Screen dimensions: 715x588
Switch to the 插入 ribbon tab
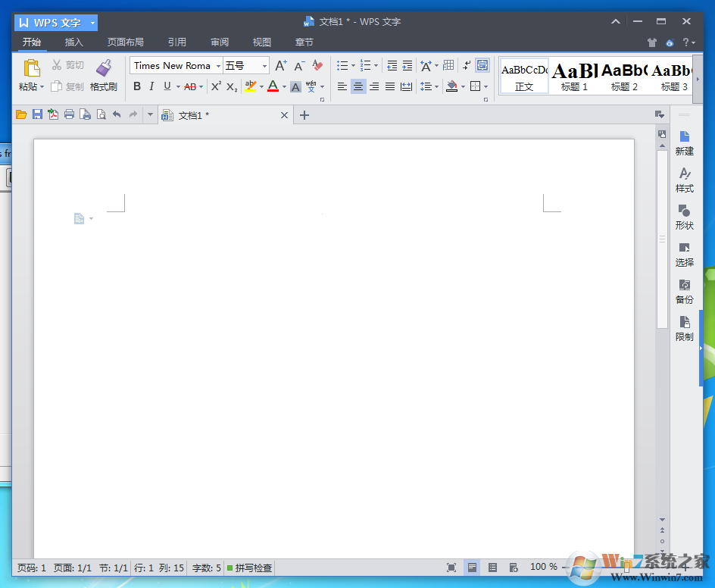[x=73, y=42]
